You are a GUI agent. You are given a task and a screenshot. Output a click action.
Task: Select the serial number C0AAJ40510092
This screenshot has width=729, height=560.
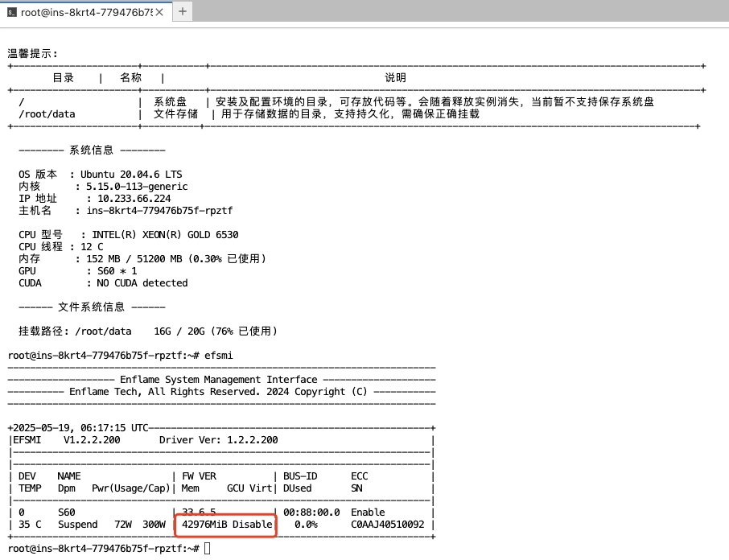tap(387, 525)
